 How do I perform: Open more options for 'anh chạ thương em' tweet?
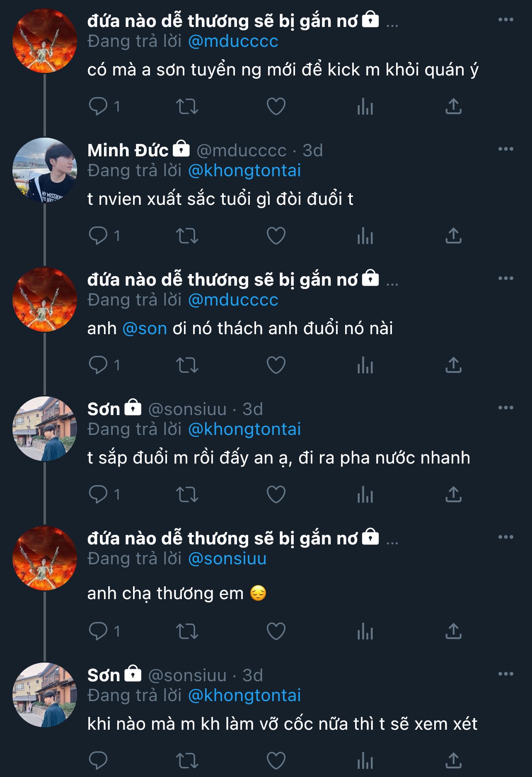pyautogui.click(x=505, y=537)
